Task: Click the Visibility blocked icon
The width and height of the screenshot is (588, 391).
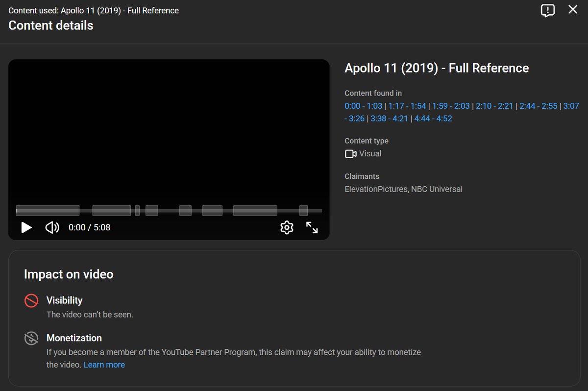Action: (31, 300)
